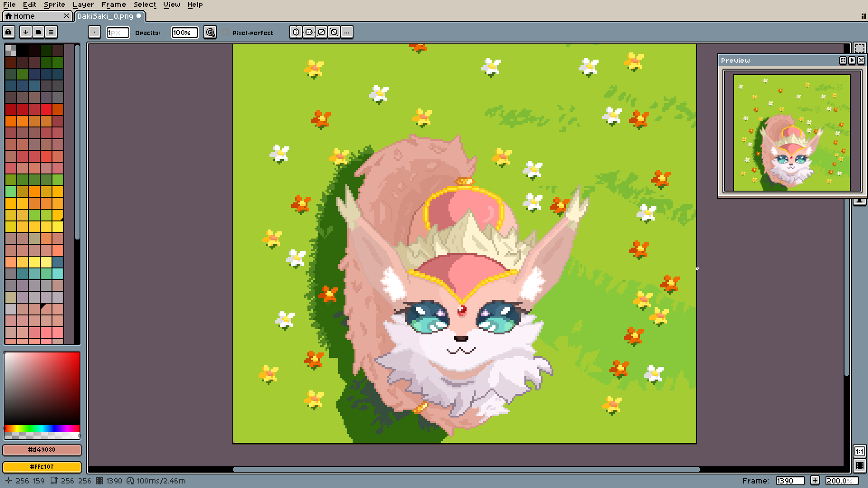Click the palette lock (edit mode) icon
Viewport: 868px width, 488px height.
[8, 32]
